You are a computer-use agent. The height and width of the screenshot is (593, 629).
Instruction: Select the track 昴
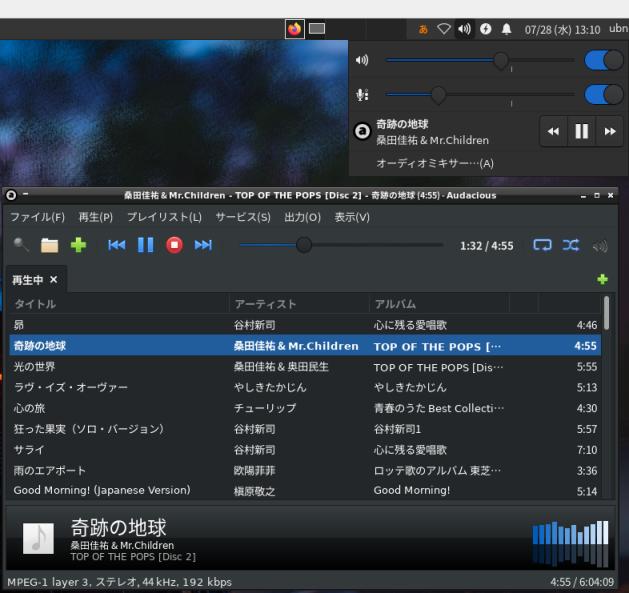[305, 325]
